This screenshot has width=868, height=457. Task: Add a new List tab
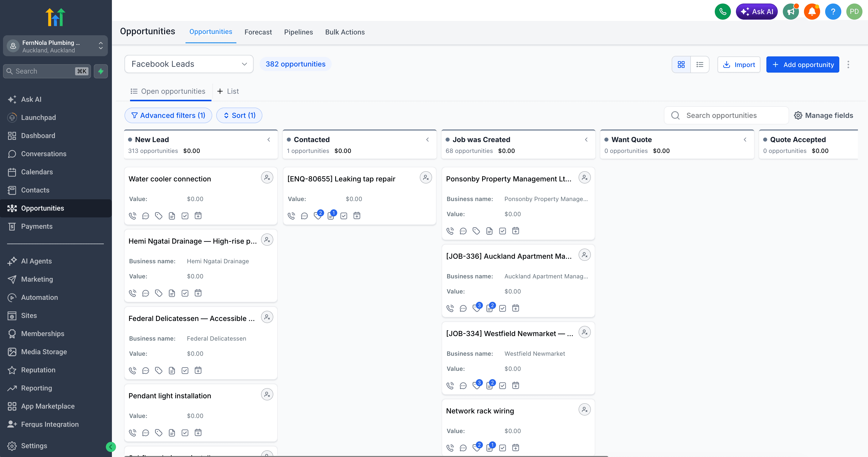tap(228, 91)
